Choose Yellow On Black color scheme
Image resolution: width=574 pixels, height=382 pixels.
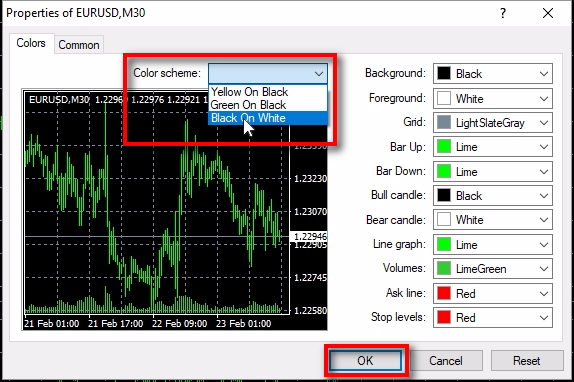pos(268,92)
